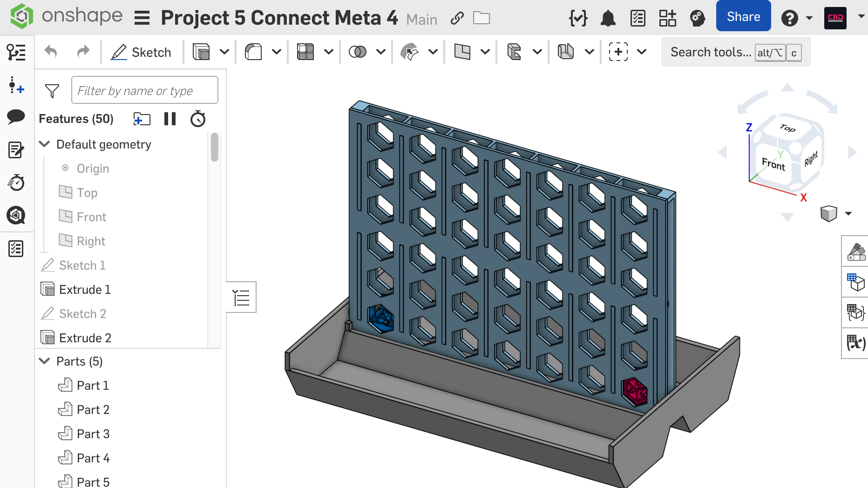Open the insert elements sidebar icon
This screenshot has width=868, height=488.
[16, 85]
